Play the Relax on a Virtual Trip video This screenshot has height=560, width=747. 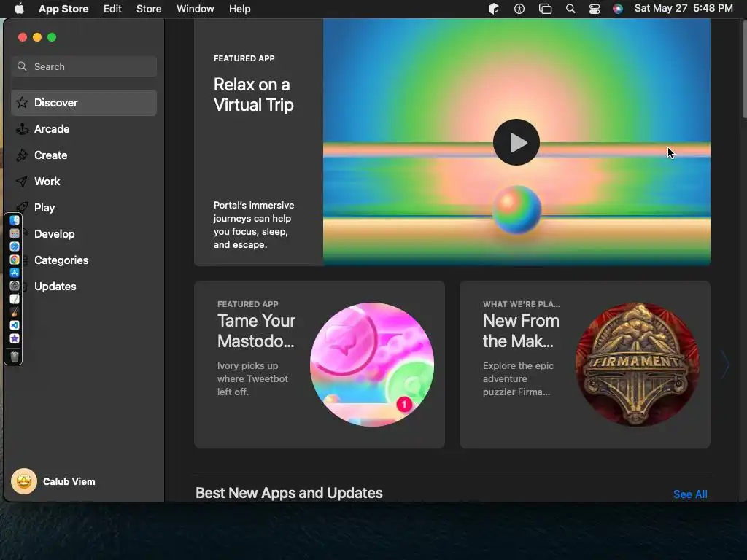pyautogui.click(x=516, y=142)
